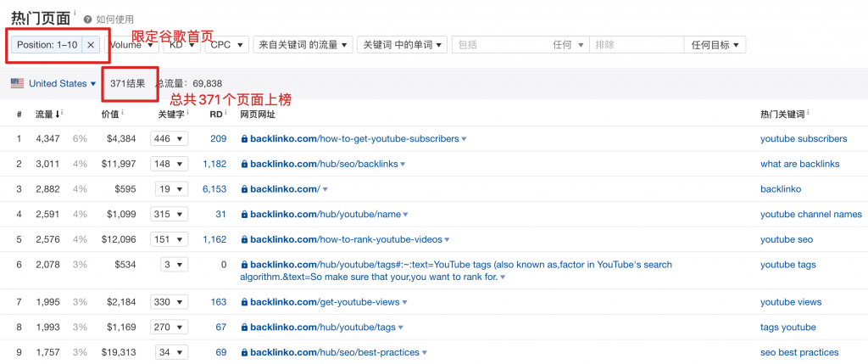
Task: Expand the arrow next to how-to-rank-youtube-videos URL
Action: click(x=447, y=240)
